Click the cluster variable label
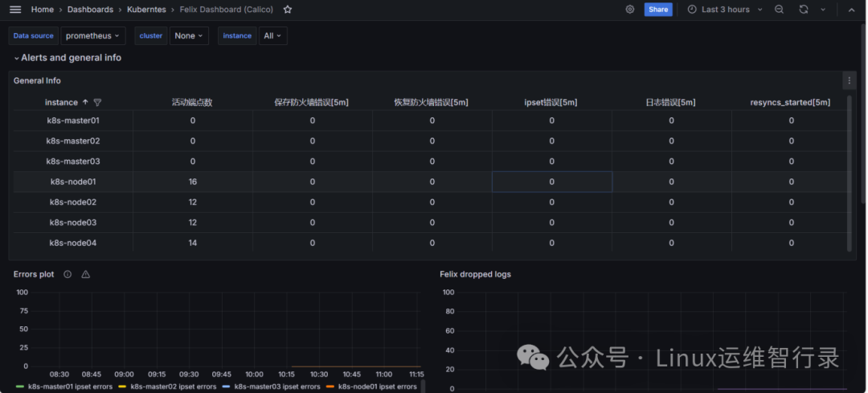 coord(150,35)
